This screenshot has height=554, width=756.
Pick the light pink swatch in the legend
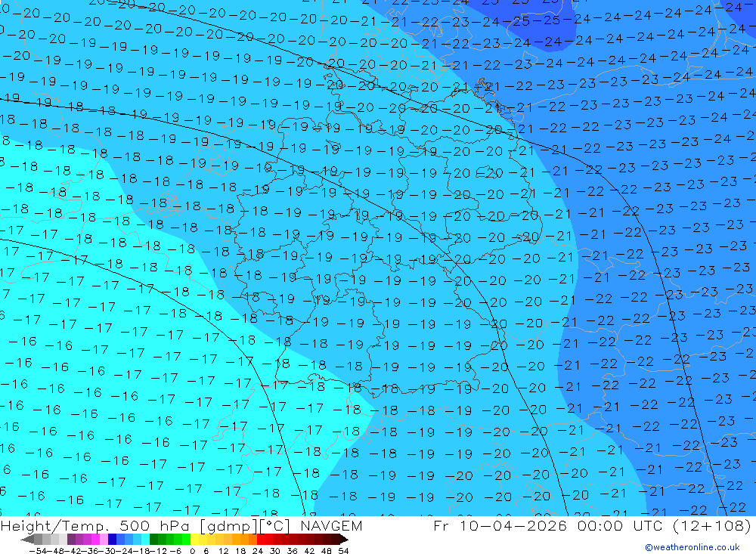point(104,540)
